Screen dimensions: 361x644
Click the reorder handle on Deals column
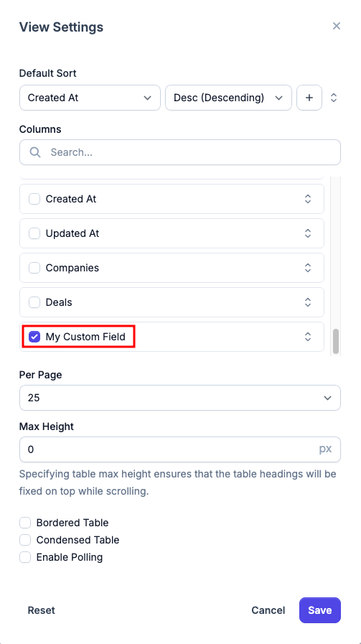[308, 302]
